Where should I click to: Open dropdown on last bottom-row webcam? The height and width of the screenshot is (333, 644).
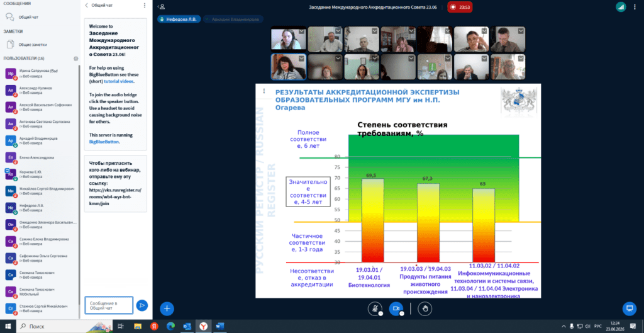pos(521,59)
